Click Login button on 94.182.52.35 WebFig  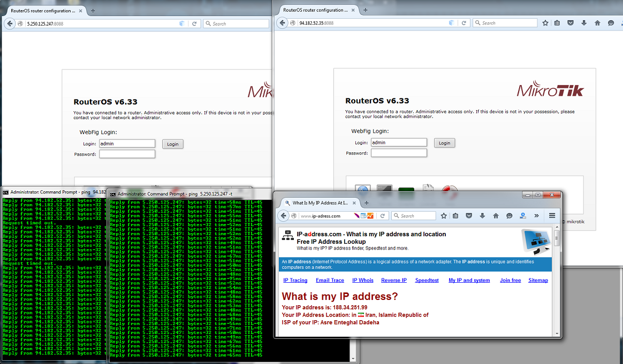[x=445, y=143]
